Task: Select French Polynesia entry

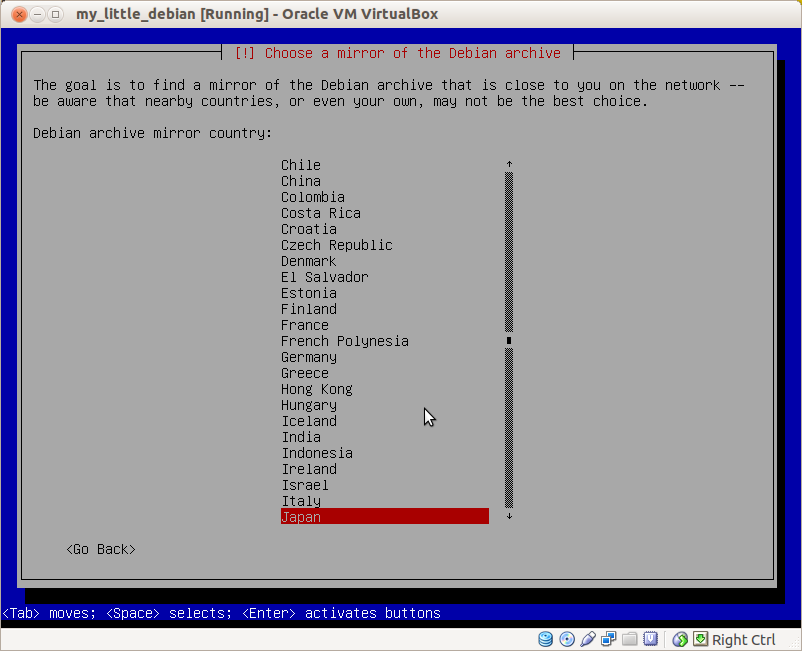Action: (345, 341)
